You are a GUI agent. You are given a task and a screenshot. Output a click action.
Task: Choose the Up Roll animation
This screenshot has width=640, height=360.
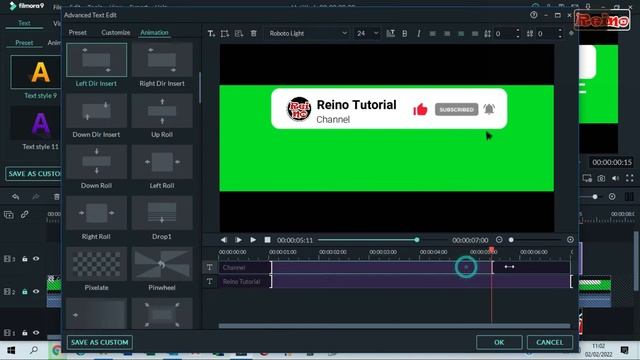162,111
